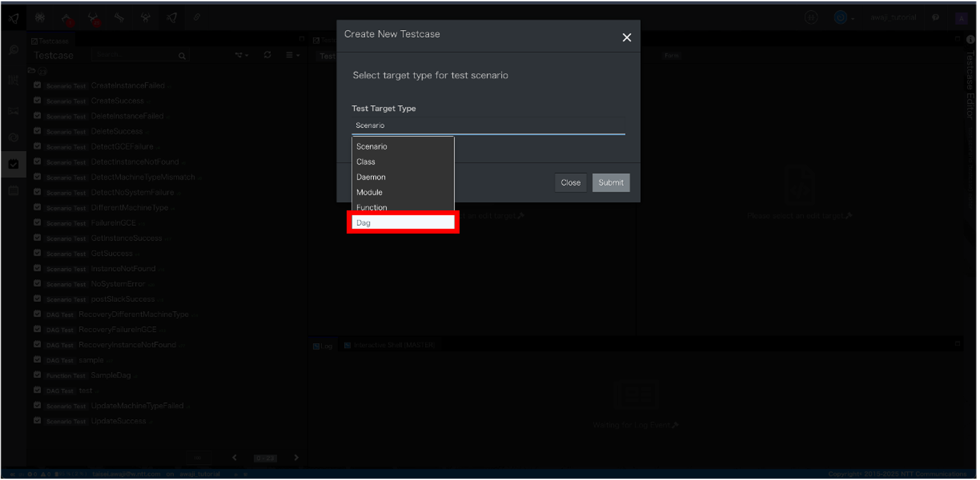Viewport: 980px width, 480px height.
Task: Pick Module option in target type list
Action: coord(370,193)
